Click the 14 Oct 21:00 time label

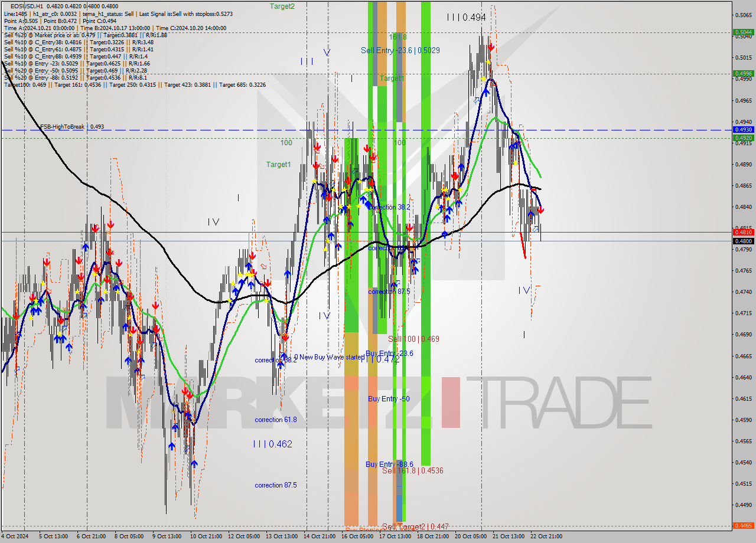[x=320, y=537]
